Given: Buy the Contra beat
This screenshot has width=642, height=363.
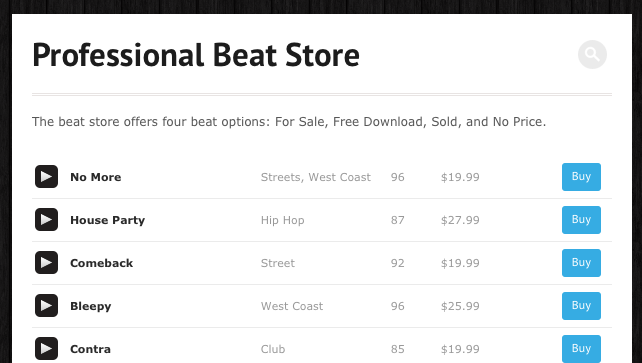Looking at the screenshot, I should point(581,349).
